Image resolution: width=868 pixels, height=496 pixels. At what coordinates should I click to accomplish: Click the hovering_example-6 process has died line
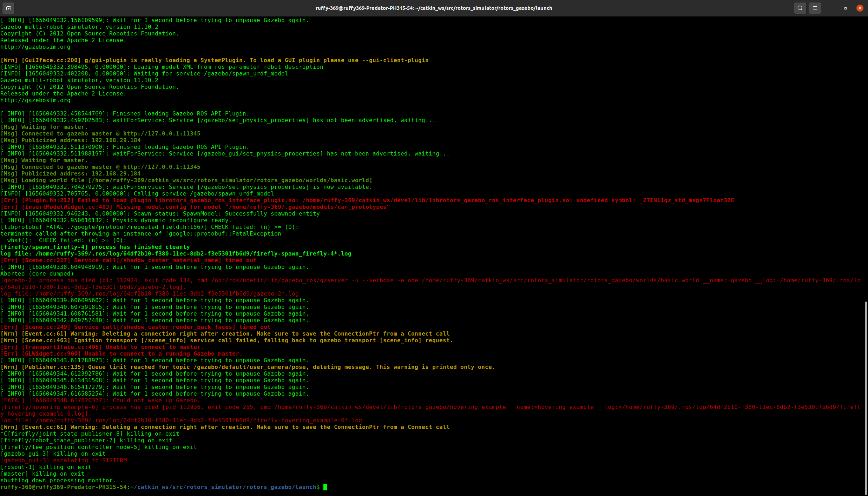(x=430, y=410)
